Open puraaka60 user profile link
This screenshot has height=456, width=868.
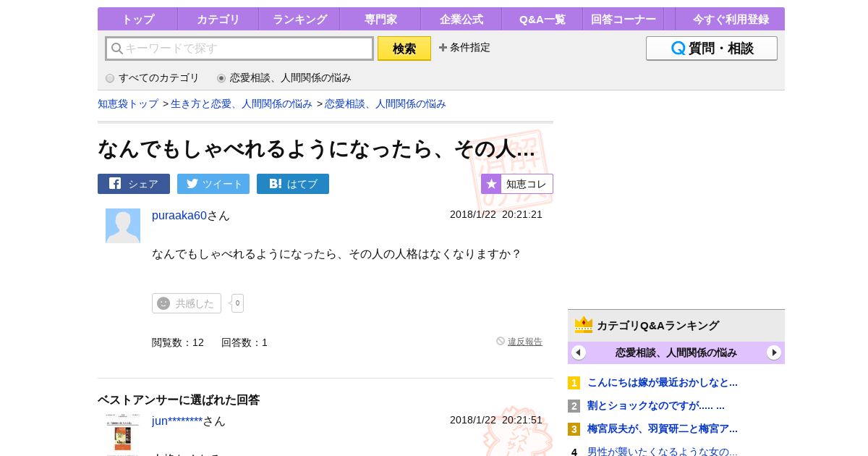click(x=179, y=215)
